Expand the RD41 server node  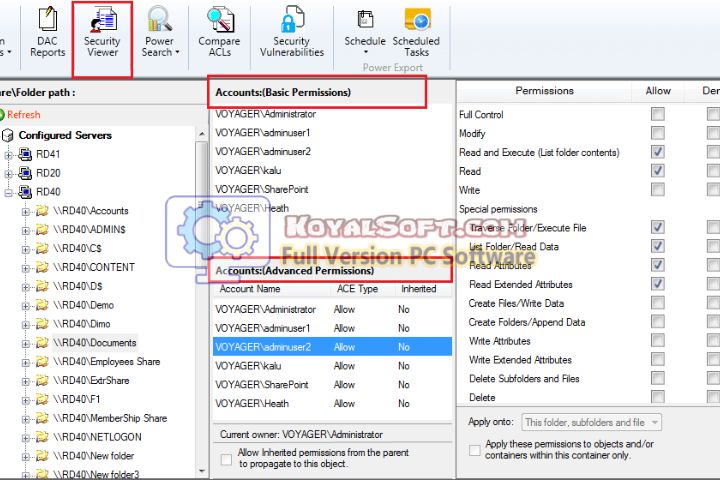click(x=8, y=155)
